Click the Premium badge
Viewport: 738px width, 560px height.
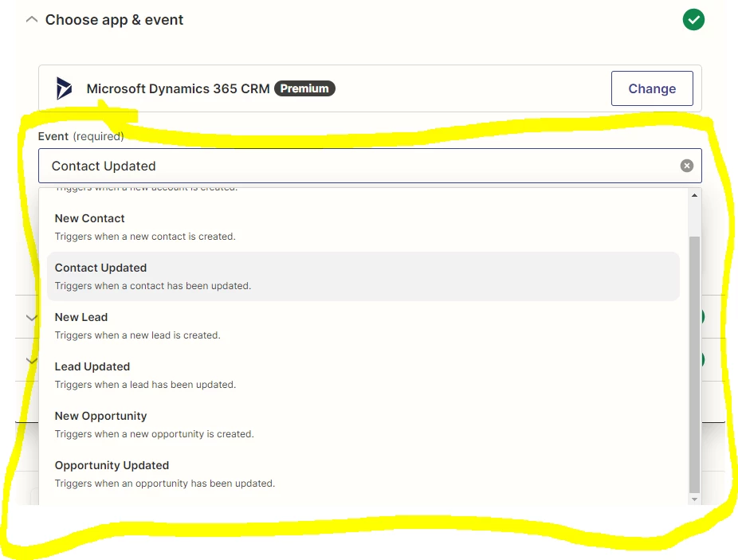pyautogui.click(x=304, y=88)
